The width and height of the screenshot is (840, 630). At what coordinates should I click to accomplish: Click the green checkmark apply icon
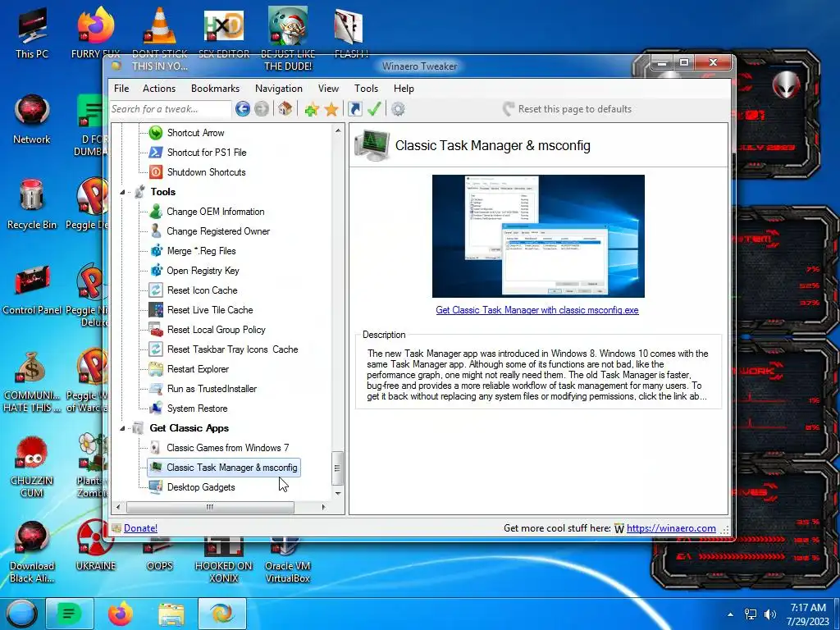(374, 109)
